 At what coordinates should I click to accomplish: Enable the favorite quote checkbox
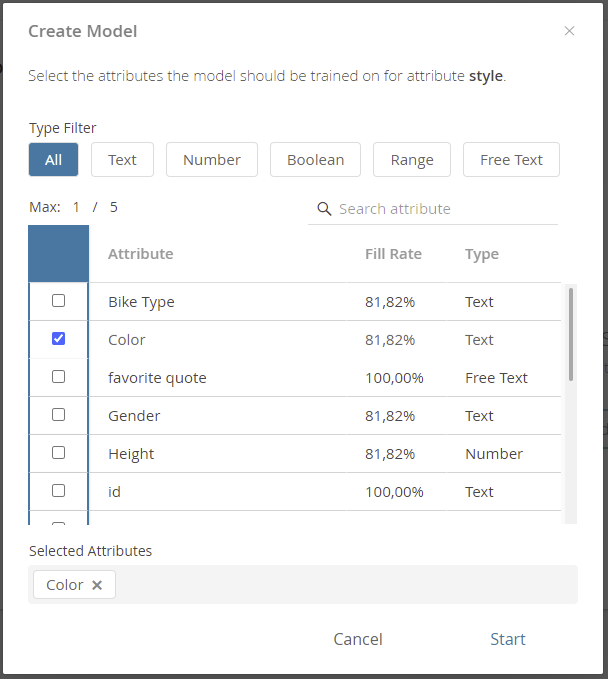click(x=58, y=377)
